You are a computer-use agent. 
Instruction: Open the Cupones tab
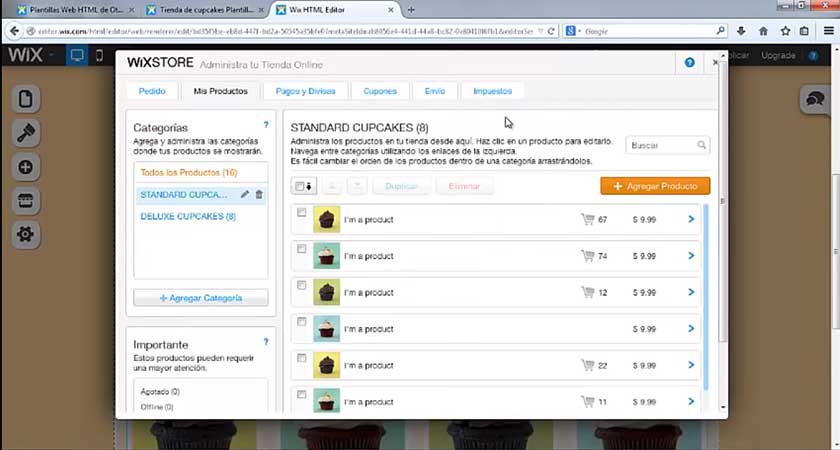(x=380, y=91)
